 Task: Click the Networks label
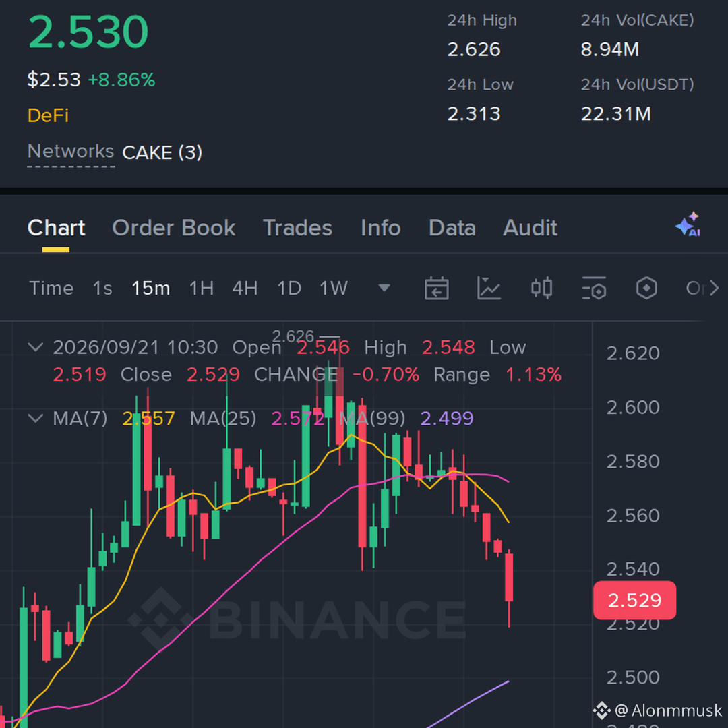71,152
